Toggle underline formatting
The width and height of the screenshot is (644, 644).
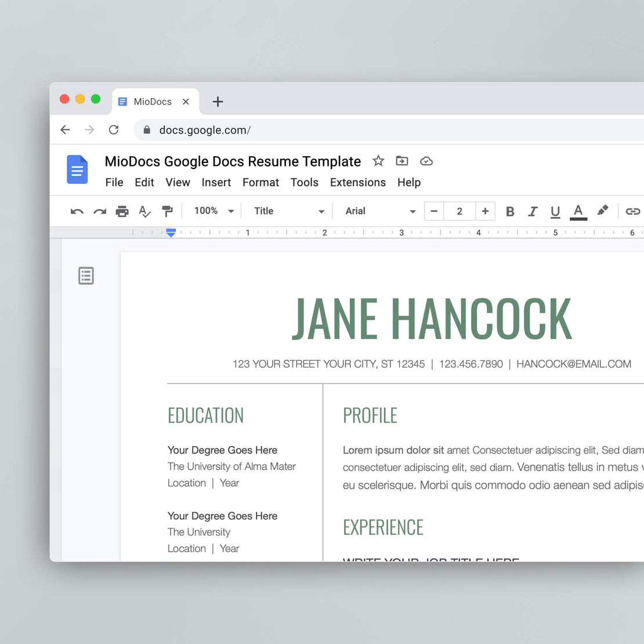coord(555,211)
